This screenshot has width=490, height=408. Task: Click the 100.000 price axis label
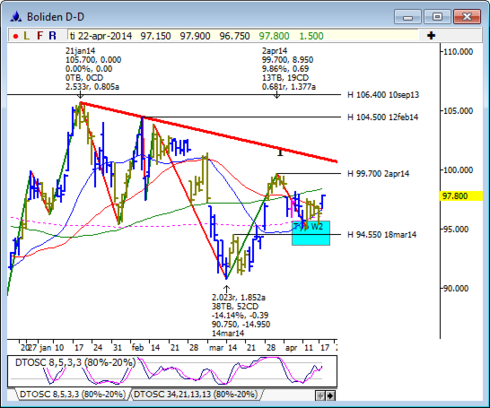pyautogui.click(x=458, y=170)
